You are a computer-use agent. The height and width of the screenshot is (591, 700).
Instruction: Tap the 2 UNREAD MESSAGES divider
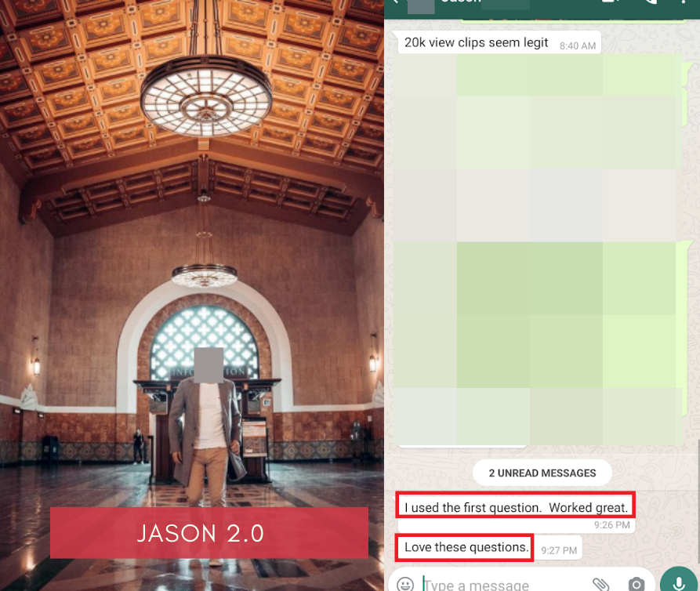click(x=542, y=473)
